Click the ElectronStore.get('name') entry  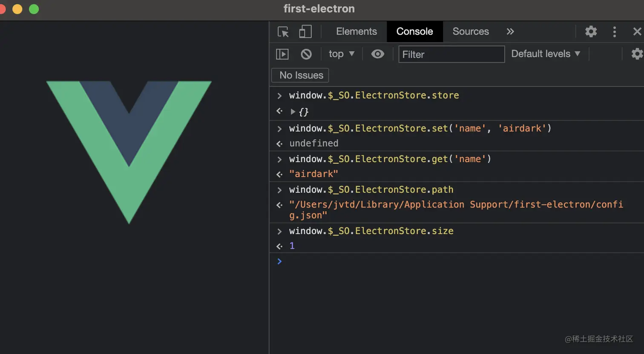390,159
